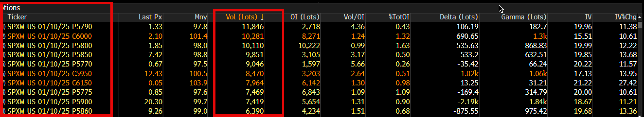644x117 pixels.
Task: Select IV value 15.51
Action: [583, 36]
